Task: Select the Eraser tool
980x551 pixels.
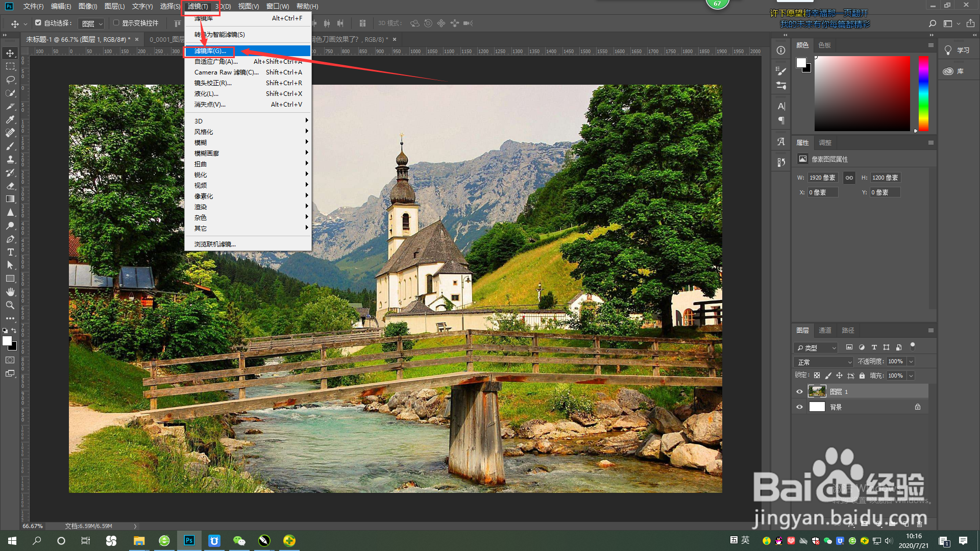Action: point(10,186)
